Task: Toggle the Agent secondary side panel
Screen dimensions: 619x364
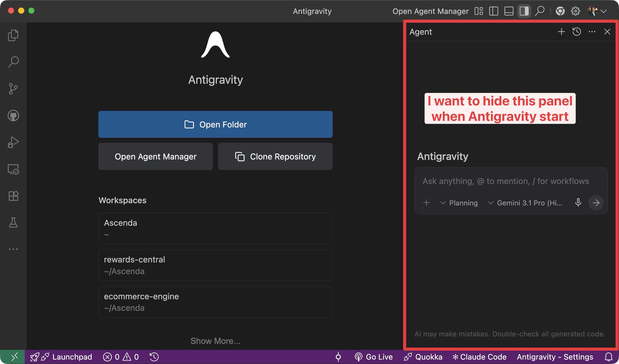Action: [x=524, y=11]
